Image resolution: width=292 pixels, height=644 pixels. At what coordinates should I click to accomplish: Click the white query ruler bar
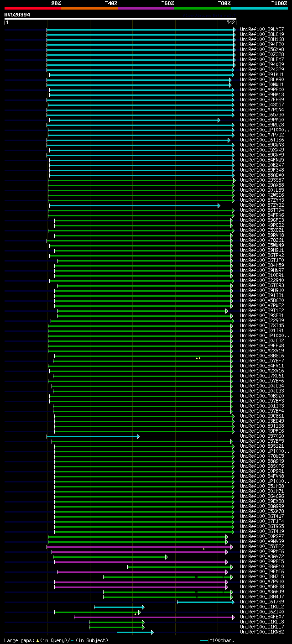(120, 19)
